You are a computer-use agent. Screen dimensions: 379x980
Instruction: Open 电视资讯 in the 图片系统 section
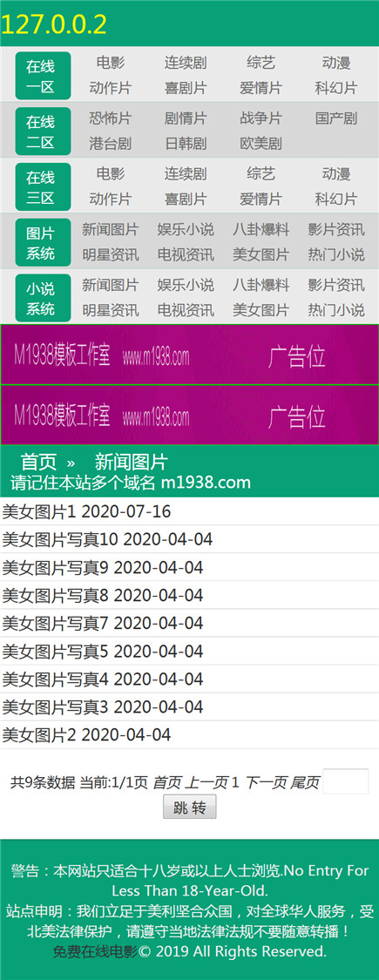coord(186,255)
